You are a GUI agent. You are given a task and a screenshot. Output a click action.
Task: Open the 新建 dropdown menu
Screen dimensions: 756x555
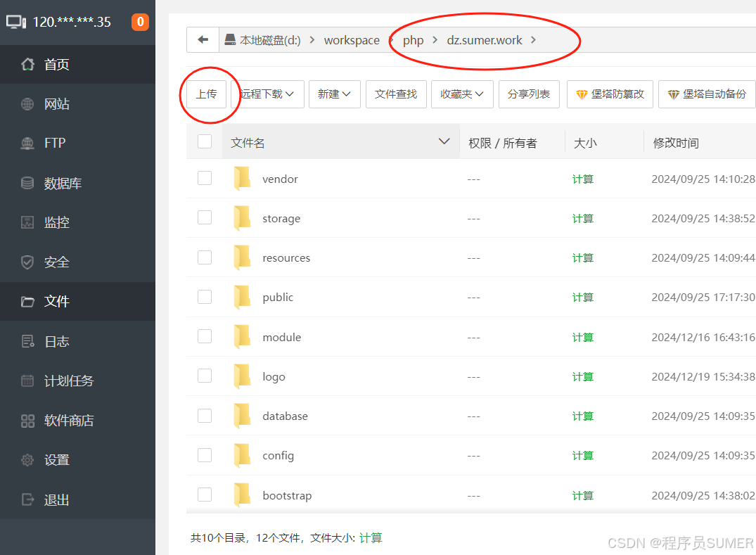click(335, 94)
